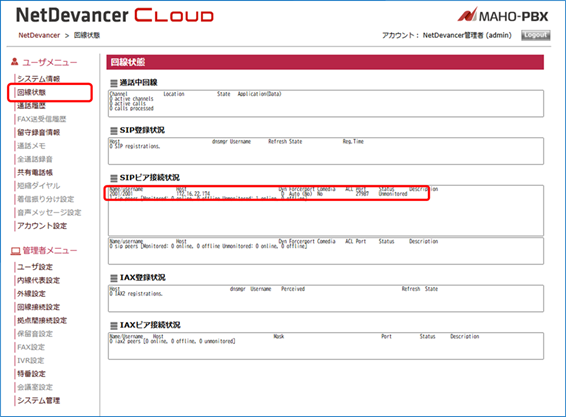The width and height of the screenshot is (566, 417).
Task: Open アカウント設定 account settings
Action: [x=42, y=226]
